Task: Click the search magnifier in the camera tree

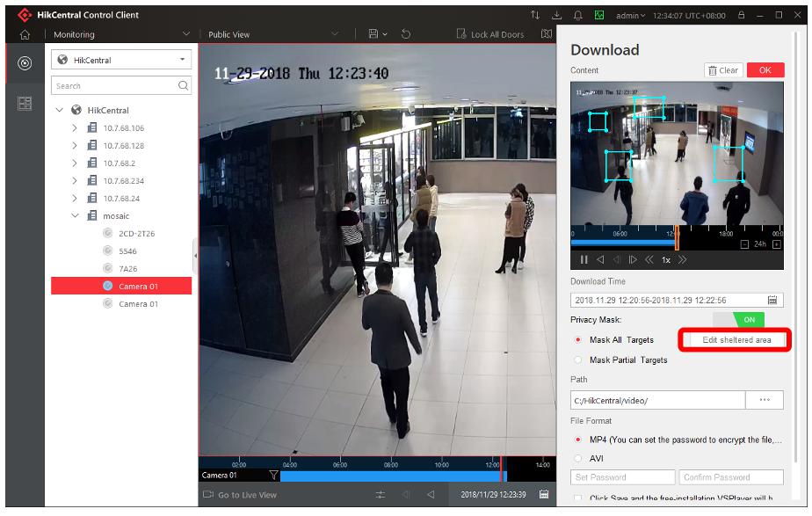Action: click(x=183, y=86)
